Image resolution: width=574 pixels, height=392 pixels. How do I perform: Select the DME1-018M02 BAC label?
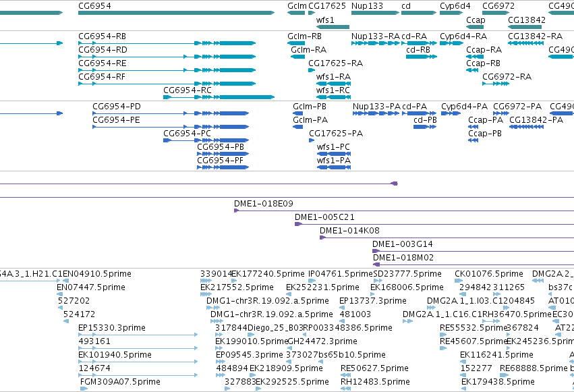403,258
